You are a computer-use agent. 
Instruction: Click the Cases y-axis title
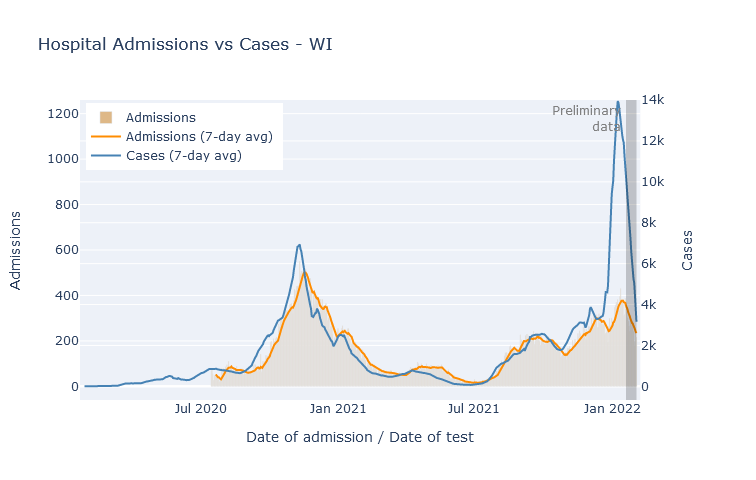point(687,250)
